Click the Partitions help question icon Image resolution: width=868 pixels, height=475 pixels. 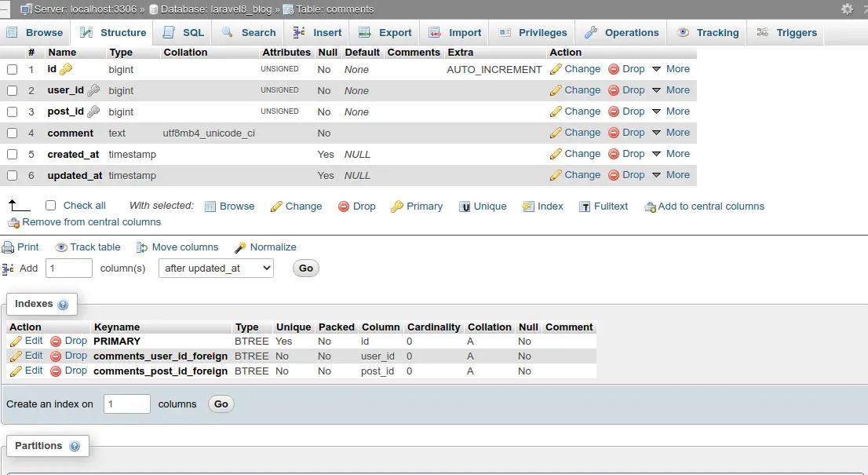[x=75, y=446]
